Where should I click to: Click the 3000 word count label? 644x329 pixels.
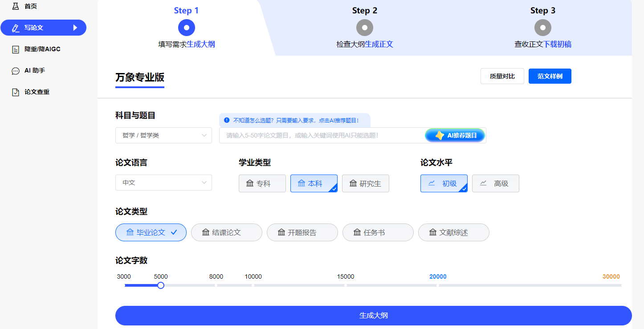tap(124, 276)
